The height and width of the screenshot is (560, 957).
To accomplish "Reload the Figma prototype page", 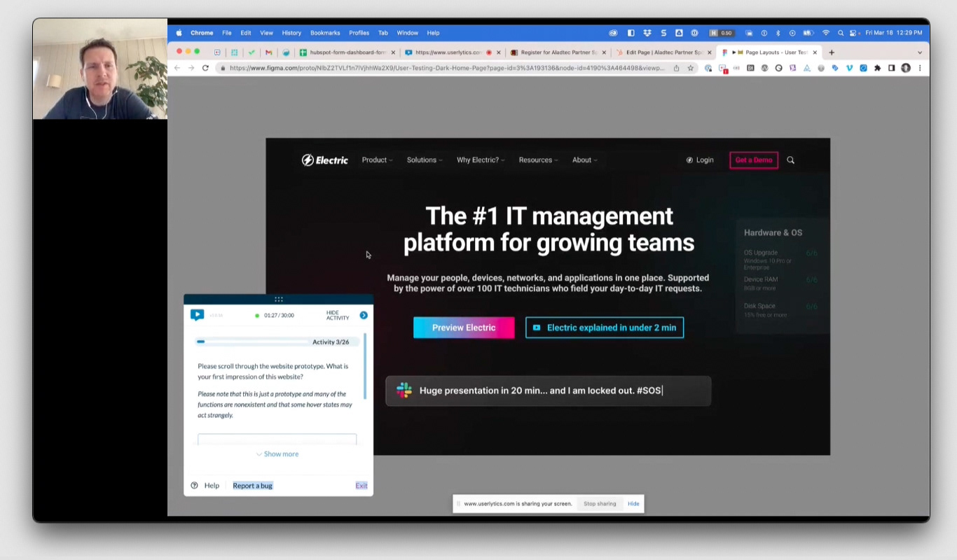I will coord(205,68).
